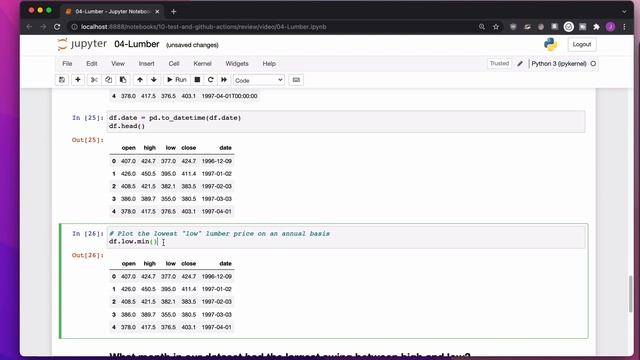Open the Extensions puzzle piece icon
This screenshot has height=360, width=640.
click(x=596, y=27)
